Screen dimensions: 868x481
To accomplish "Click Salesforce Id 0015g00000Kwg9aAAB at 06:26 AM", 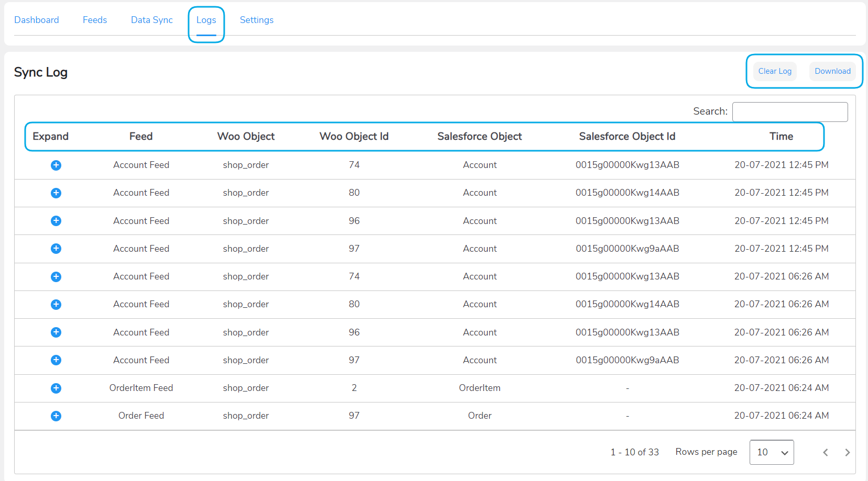I will pyautogui.click(x=627, y=360).
